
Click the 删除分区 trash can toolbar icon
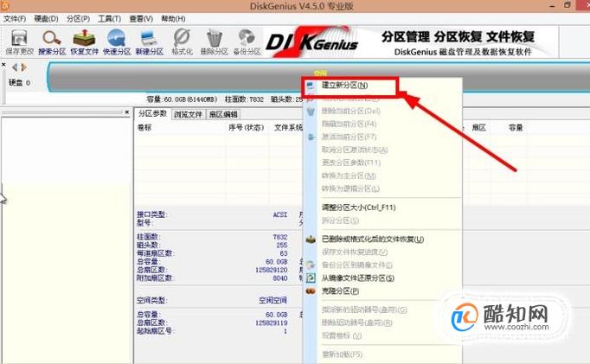tap(214, 42)
